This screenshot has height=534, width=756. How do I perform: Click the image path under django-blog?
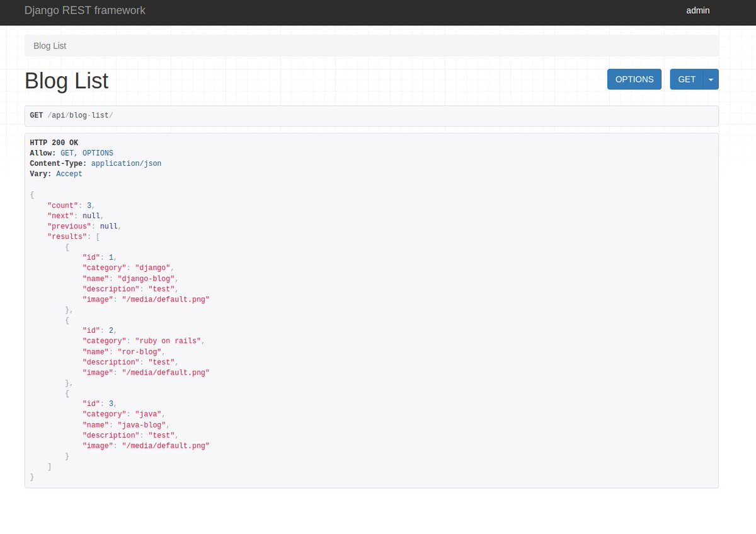[x=166, y=299]
